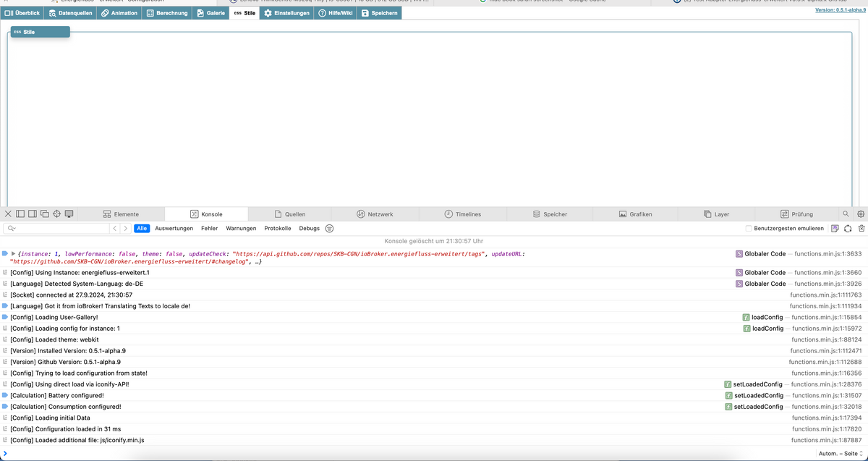Select the "Konsole gelöscht um 21:30:57 Uhr" message

tap(434, 240)
